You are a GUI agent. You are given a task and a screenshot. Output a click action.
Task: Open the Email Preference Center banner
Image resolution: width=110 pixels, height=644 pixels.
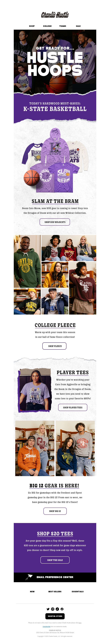point(55,577)
